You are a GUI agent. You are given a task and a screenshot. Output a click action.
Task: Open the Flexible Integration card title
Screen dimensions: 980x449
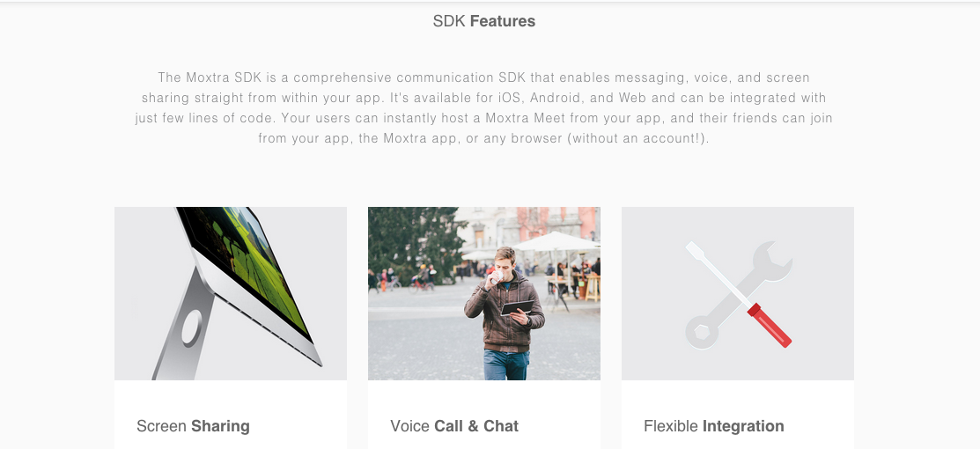coord(714,426)
